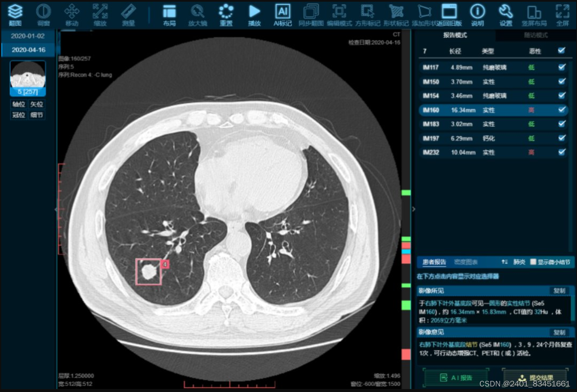Enable 同步翻图 synchronized paging
Screen dimensions: 577x392
click(x=311, y=14)
